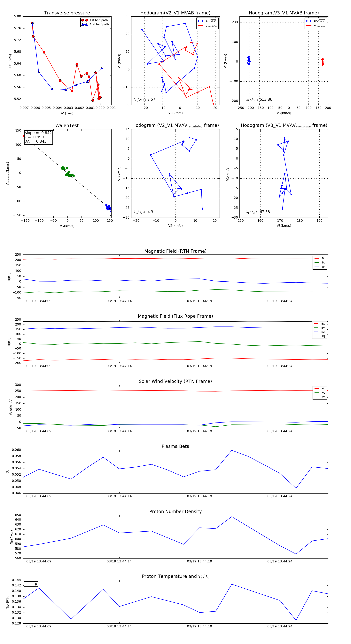Select the Bx' legend entry

tap(320, 324)
